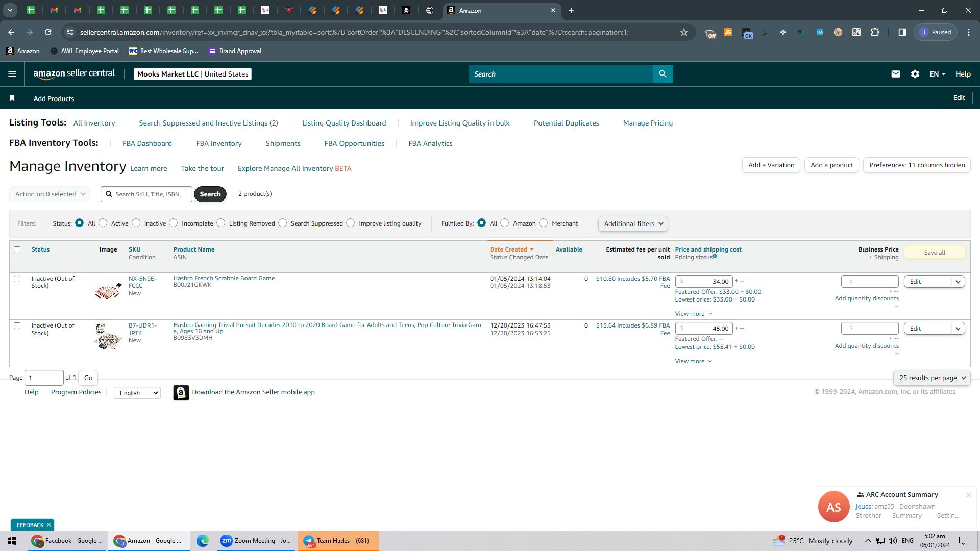Open the English language select in footer
Viewport: 980px width, 551px height.
pos(137,393)
